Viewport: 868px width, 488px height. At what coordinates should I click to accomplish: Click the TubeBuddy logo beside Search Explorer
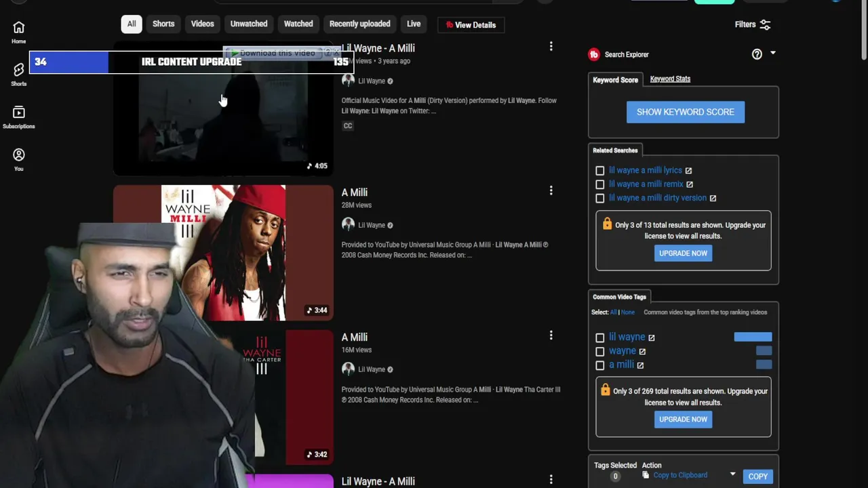click(x=594, y=54)
